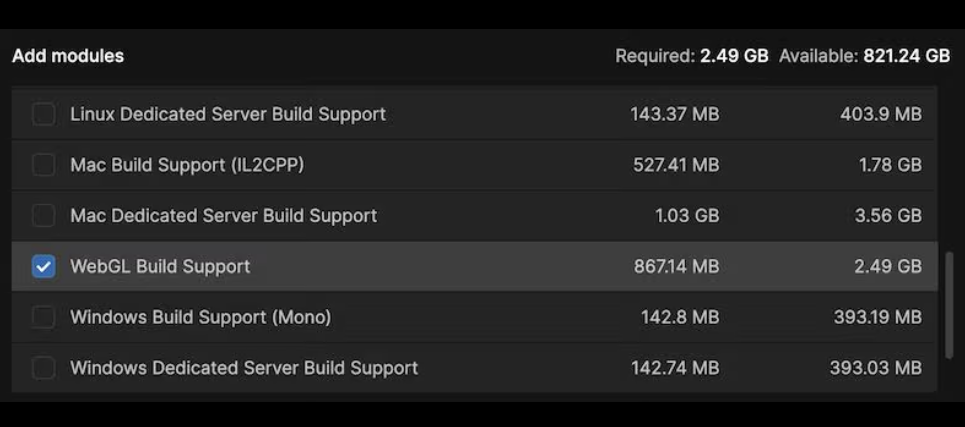
Task: Click the Required 2.49 GB indicator
Action: tap(692, 56)
